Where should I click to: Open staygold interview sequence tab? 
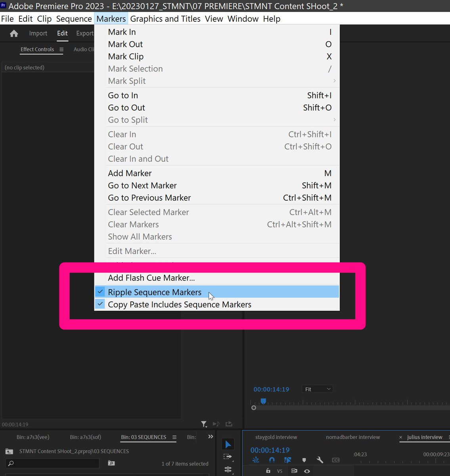[x=276, y=437]
